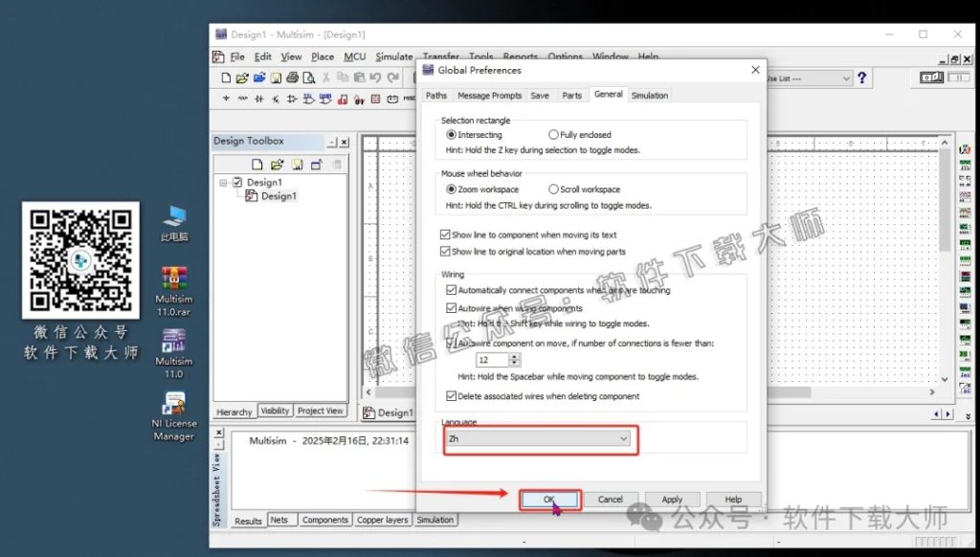This screenshot has height=557, width=980.
Task: Open the Simulate menu
Action: tap(393, 56)
